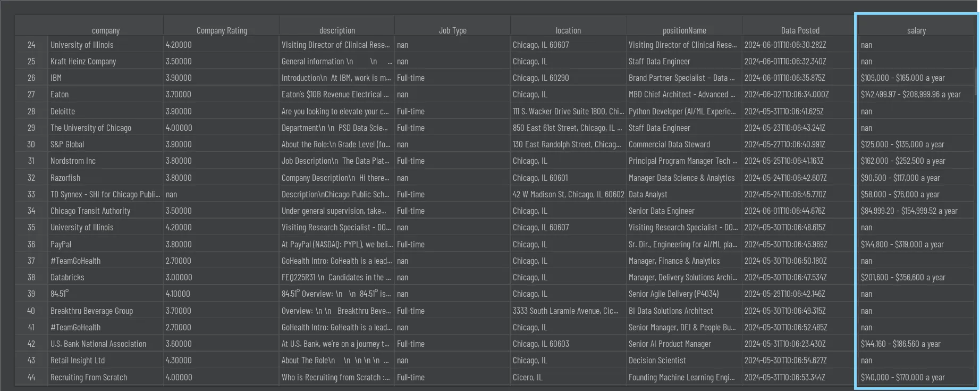Screen dimensions: 980x391
Task: Select the 3.00000 rating cell
Action: tap(221, 277)
